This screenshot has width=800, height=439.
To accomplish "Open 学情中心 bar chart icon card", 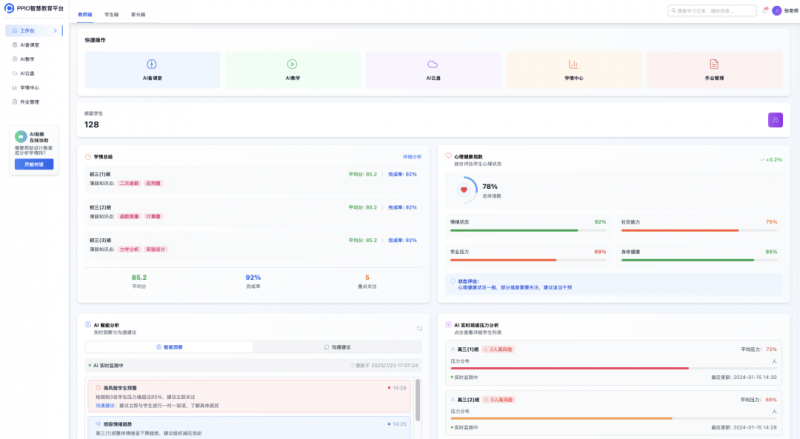I will coord(573,64).
